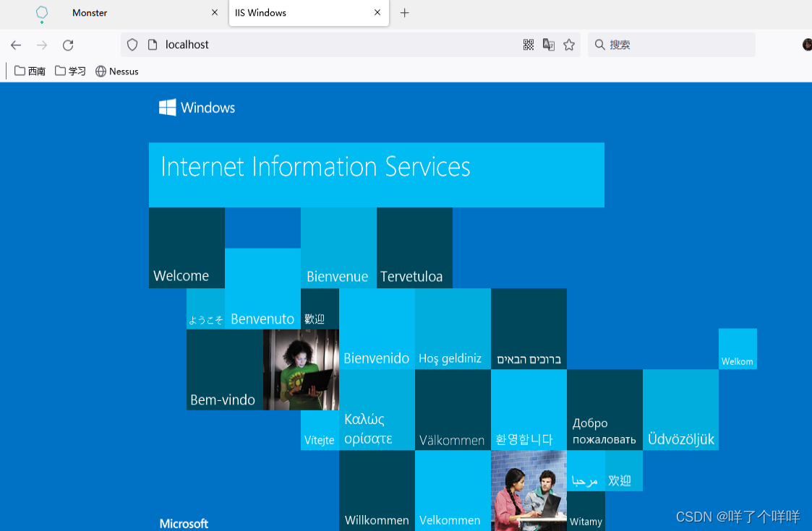Click the Καλώς ορίσατε tile
Image resolution: width=812 pixels, height=531 pixels.
click(x=377, y=410)
